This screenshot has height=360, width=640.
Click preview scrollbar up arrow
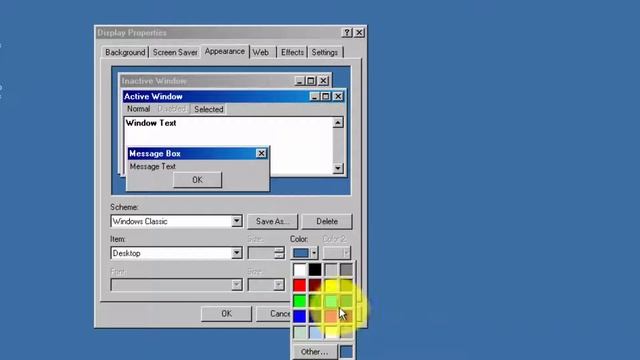[x=338, y=122]
